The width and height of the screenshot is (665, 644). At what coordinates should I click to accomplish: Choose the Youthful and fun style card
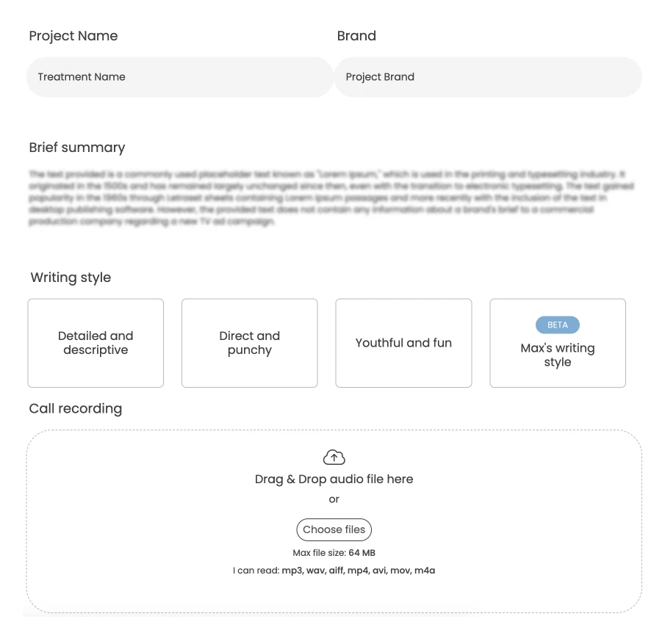[x=403, y=343]
